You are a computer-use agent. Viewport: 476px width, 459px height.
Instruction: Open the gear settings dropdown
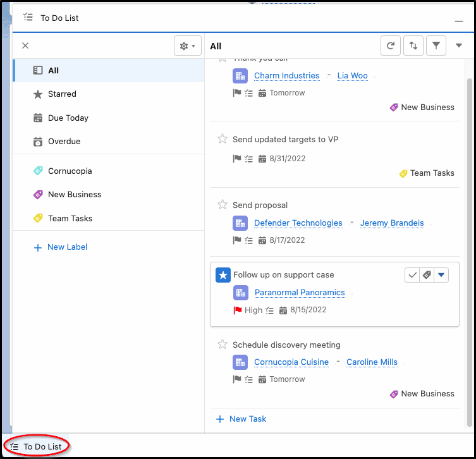[188, 46]
